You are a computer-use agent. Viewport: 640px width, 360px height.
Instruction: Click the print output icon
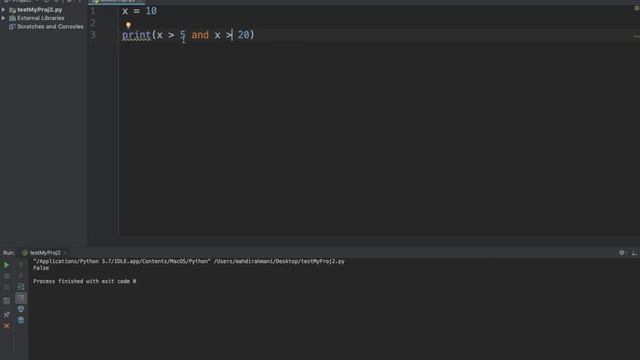[21, 309]
